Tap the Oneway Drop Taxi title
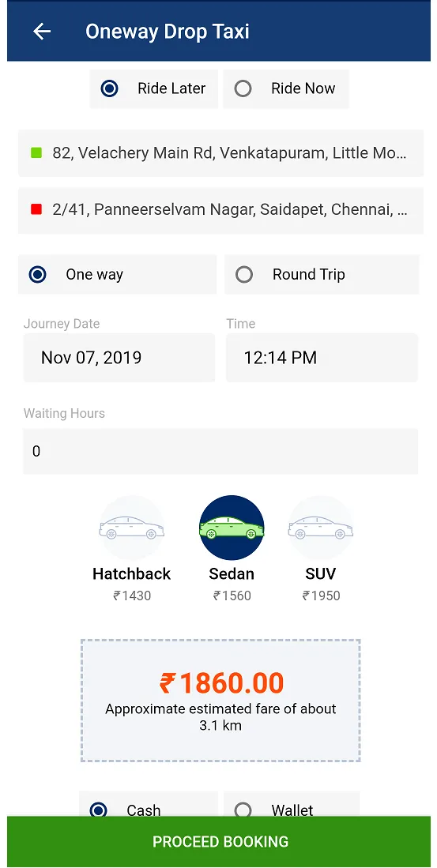The width and height of the screenshot is (437, 868). (x=168, y=32)
